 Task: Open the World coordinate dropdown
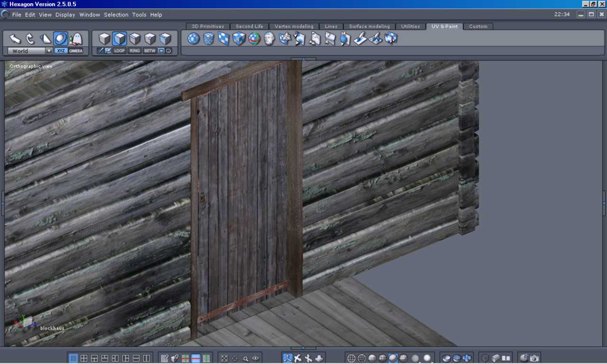30,51
